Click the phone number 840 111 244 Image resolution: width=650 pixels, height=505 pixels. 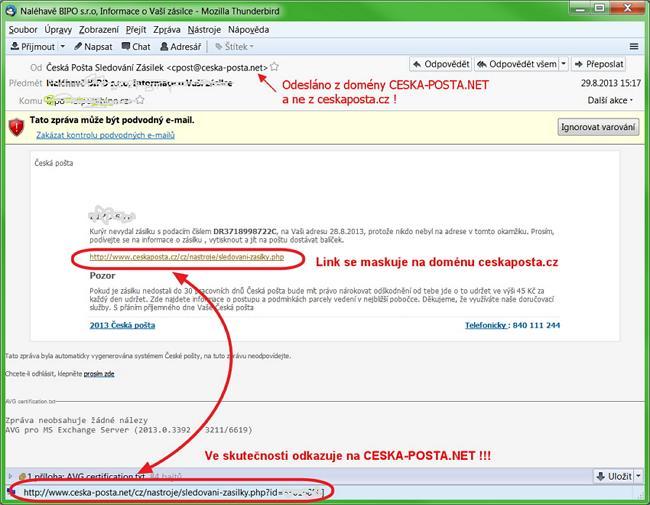[536, 325]
